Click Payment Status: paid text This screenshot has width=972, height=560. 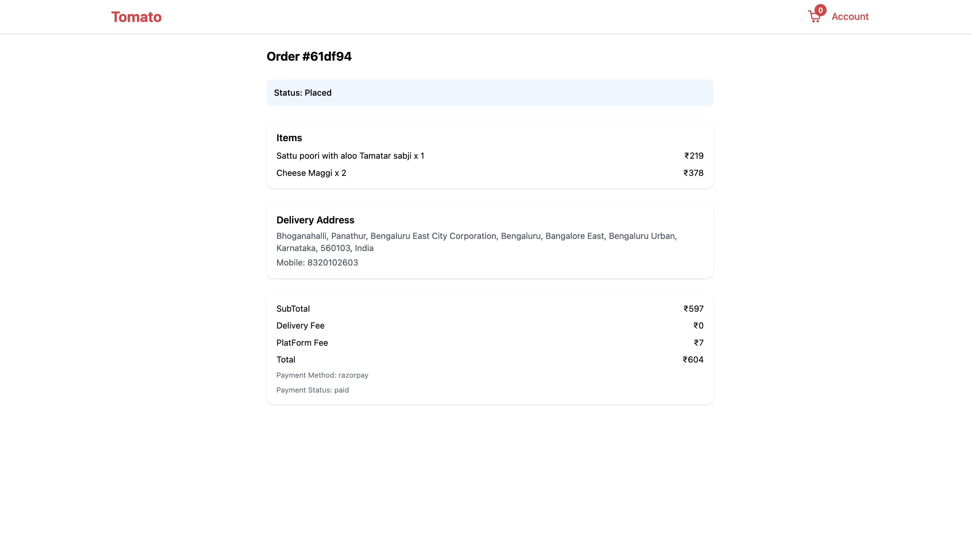312,390
